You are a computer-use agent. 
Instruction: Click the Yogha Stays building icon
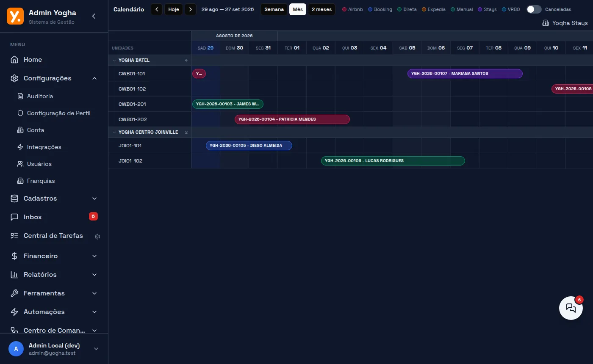click(546, 23)
